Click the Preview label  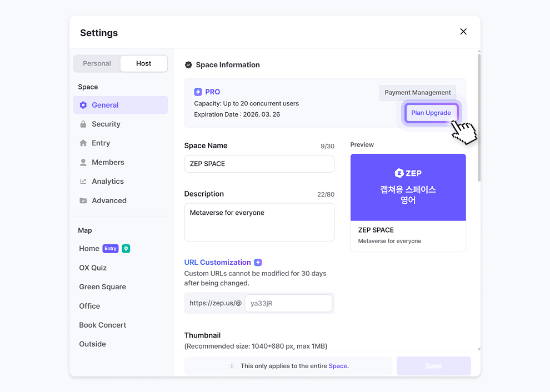coord(362,145)
